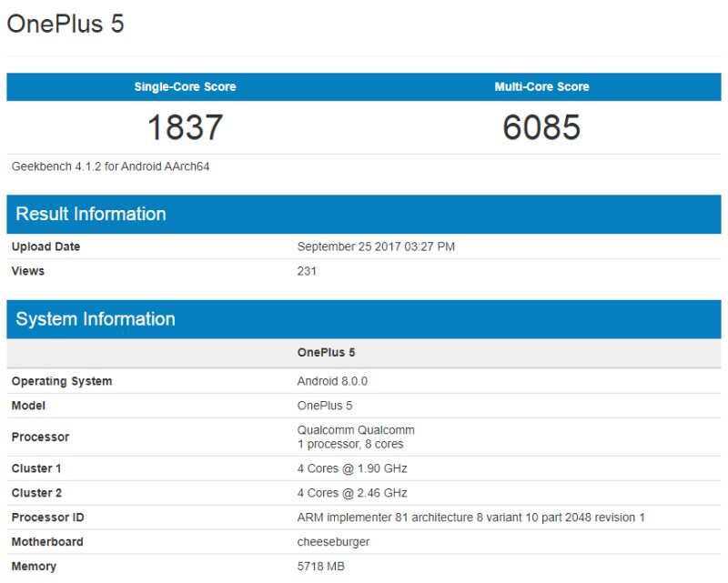
Task: Open the Geekbench 4.1.2 for Android link
Action: [x=97, y=166]
